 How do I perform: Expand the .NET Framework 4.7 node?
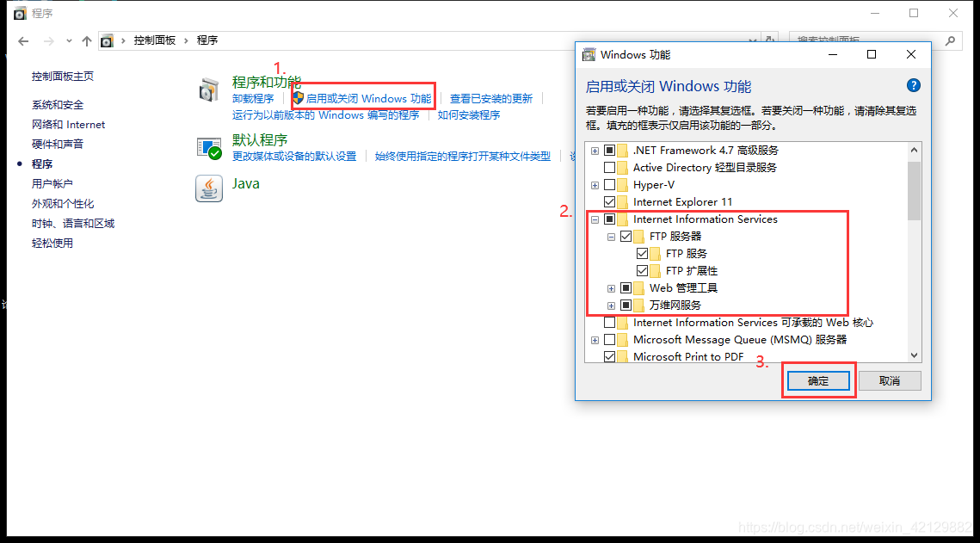click(x=595, y=151)
